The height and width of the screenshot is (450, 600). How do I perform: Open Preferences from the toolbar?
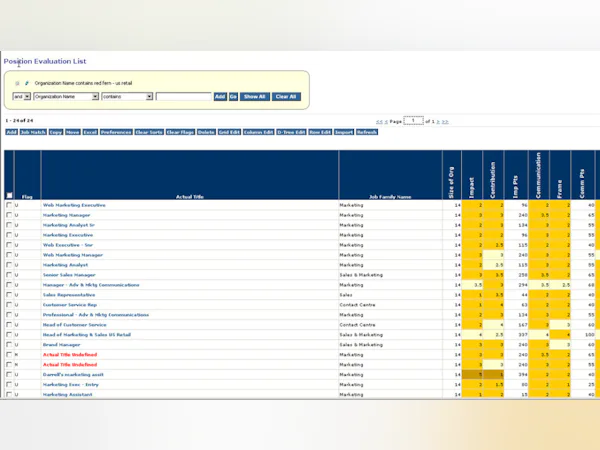click(x=116, y=132)
